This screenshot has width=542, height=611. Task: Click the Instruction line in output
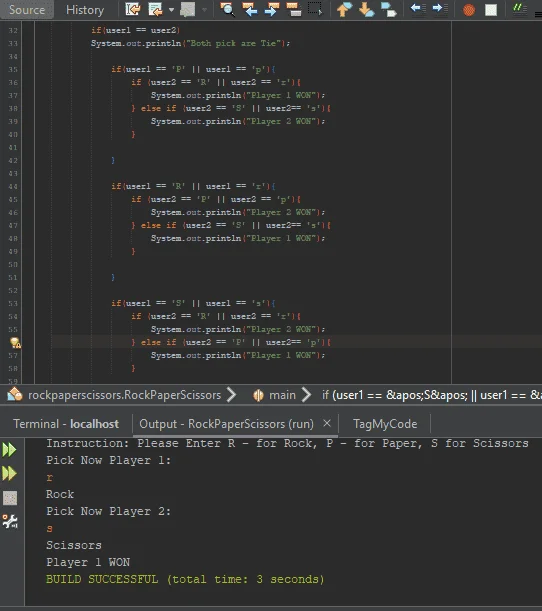(x=287, y=443)
